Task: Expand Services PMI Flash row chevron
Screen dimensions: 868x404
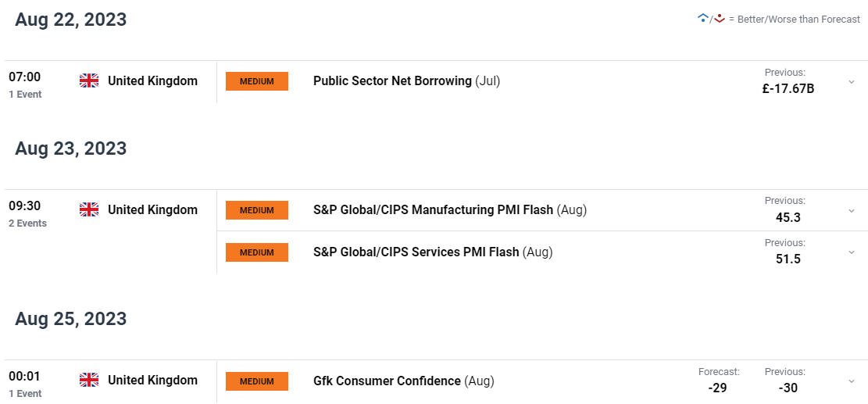Action: pyautogui.click(x=852, y=252)
